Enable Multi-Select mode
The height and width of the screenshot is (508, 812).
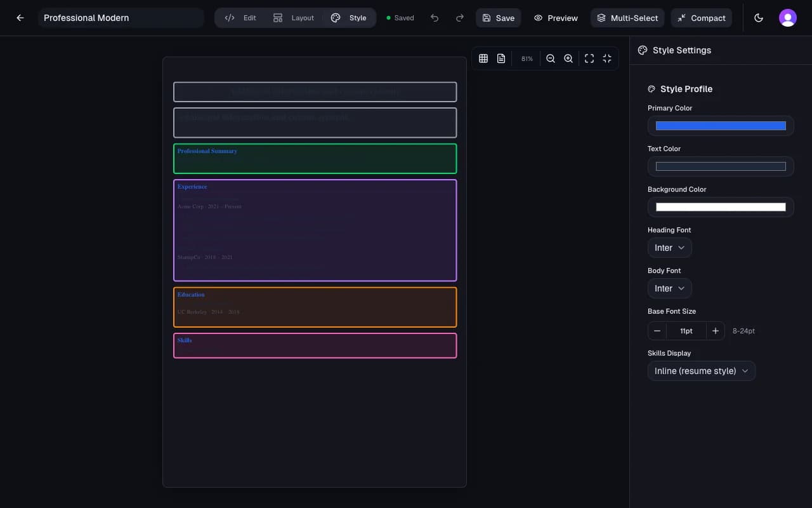[x=627, y=18]
